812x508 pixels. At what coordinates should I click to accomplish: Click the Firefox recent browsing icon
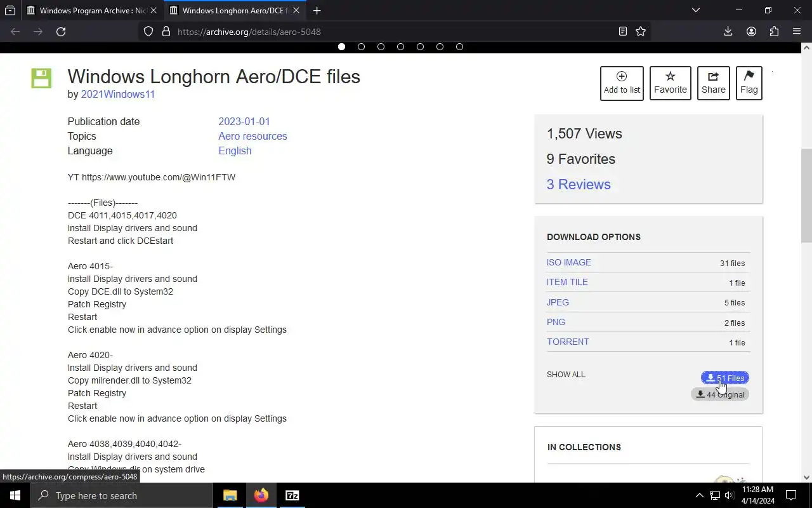[10, 10]
